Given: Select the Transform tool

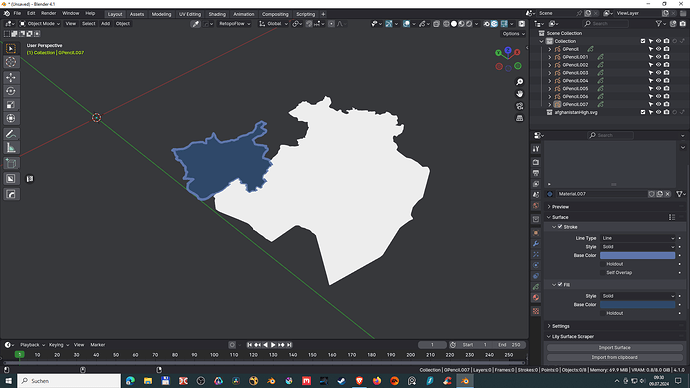Looking at the screenshot, I should [x=11, y=118].
